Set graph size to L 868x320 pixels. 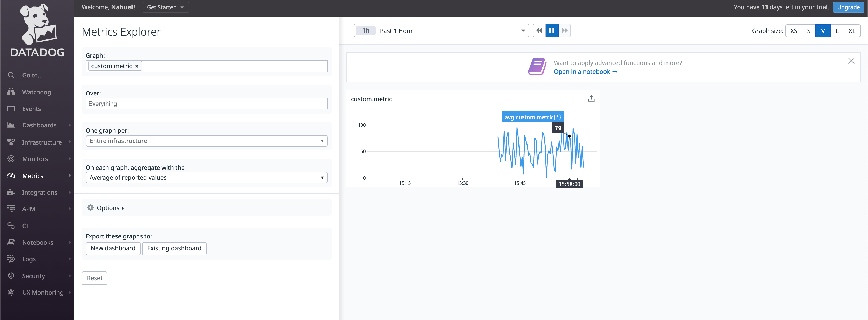(837, 31)
